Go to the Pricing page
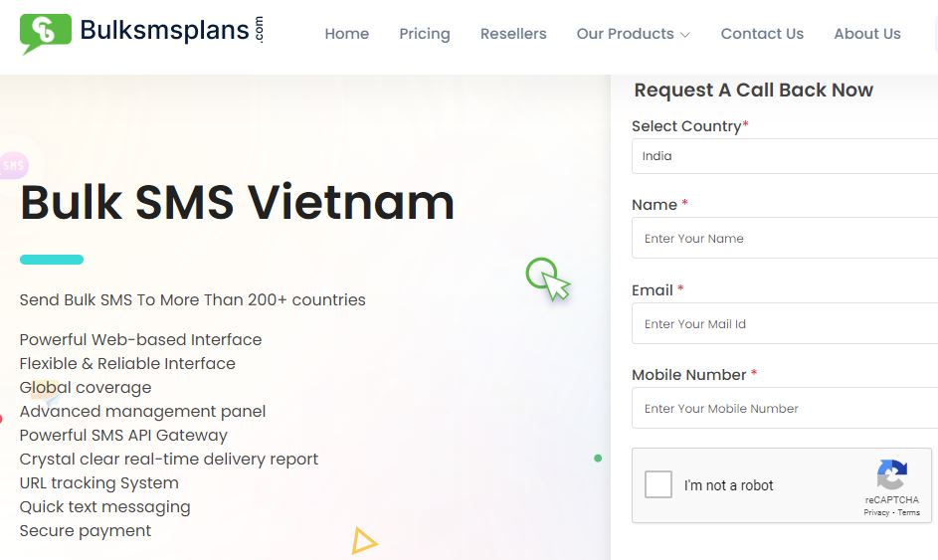Viewport: 938px width, 560px height. pos(425,34)
